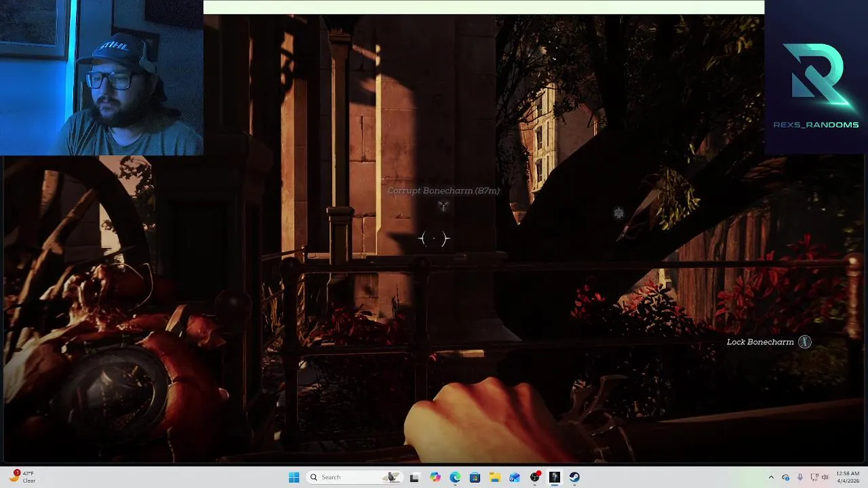The image size is (868, 488).
Task: Click the Corrupt Bonecharm (87m) label
Action: point(443,191)
